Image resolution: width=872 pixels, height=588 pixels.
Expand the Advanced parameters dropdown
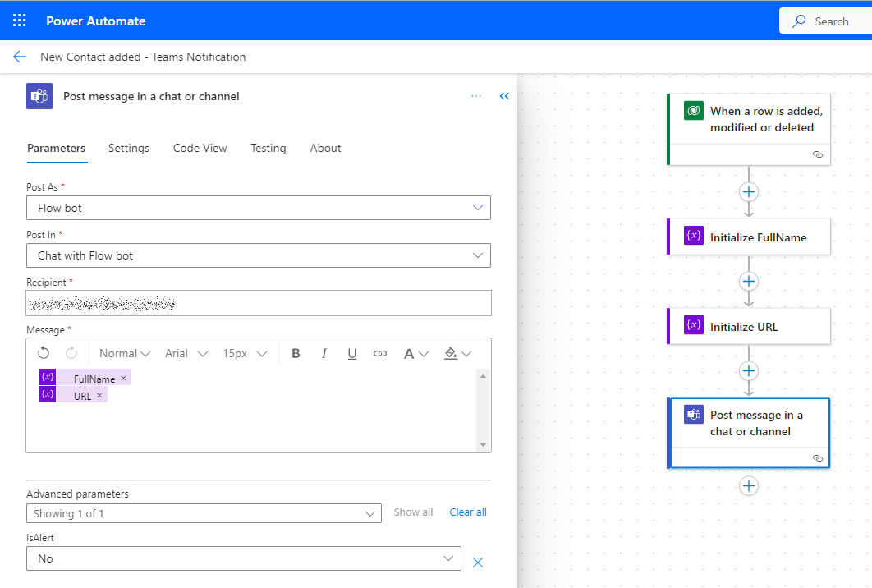point(204,513)
